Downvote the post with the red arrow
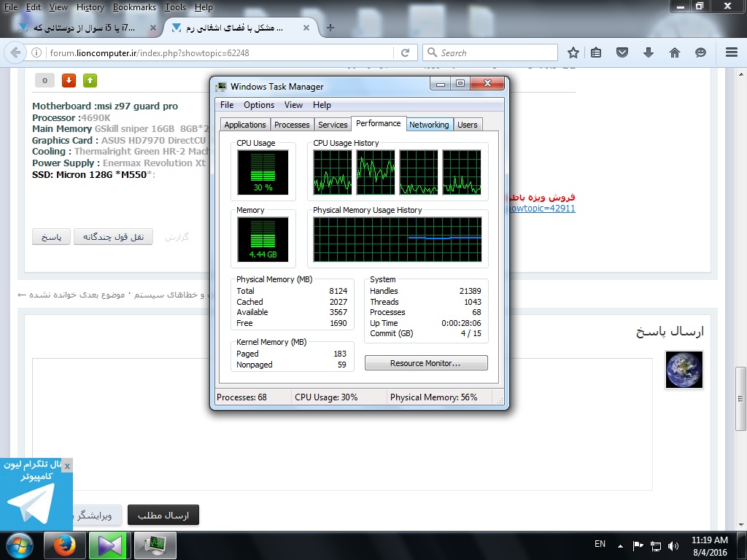Screen dimensions: 747x560 pos(69,81)
